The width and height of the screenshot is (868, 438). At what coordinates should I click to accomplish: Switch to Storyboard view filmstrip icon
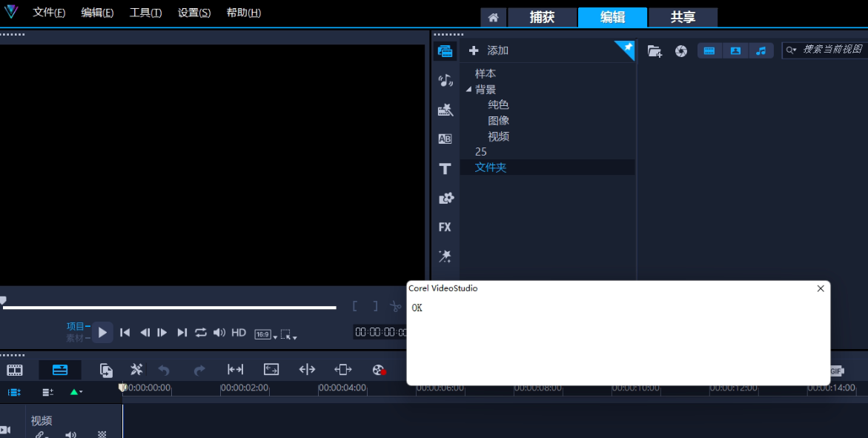coord(15,370)
